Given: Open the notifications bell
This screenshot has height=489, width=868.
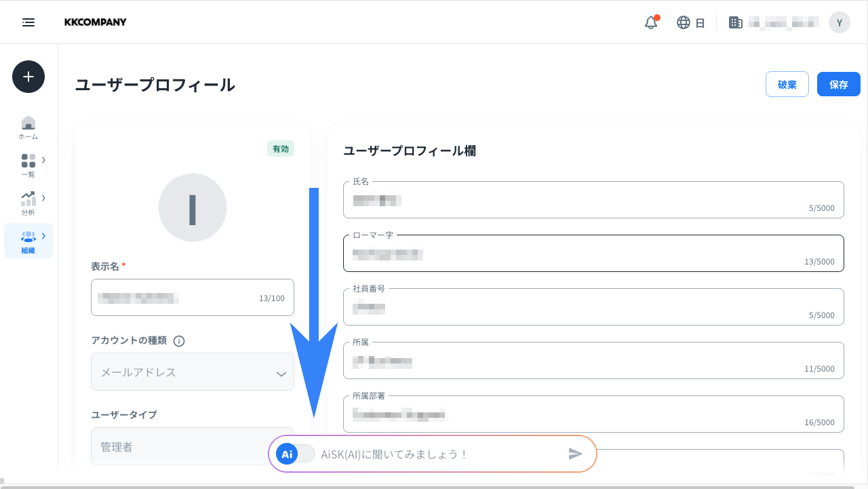Looking at the screenshot, I should (651, 22).
